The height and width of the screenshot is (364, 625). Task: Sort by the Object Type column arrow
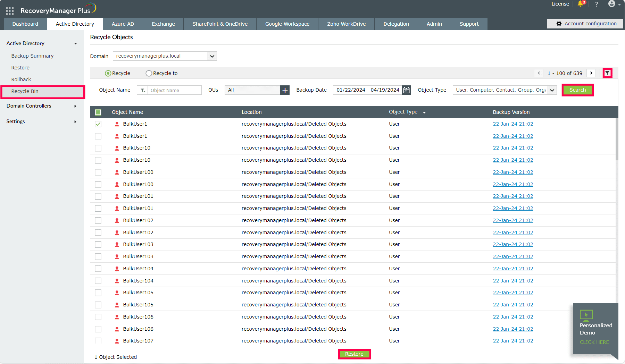(424, 112)
